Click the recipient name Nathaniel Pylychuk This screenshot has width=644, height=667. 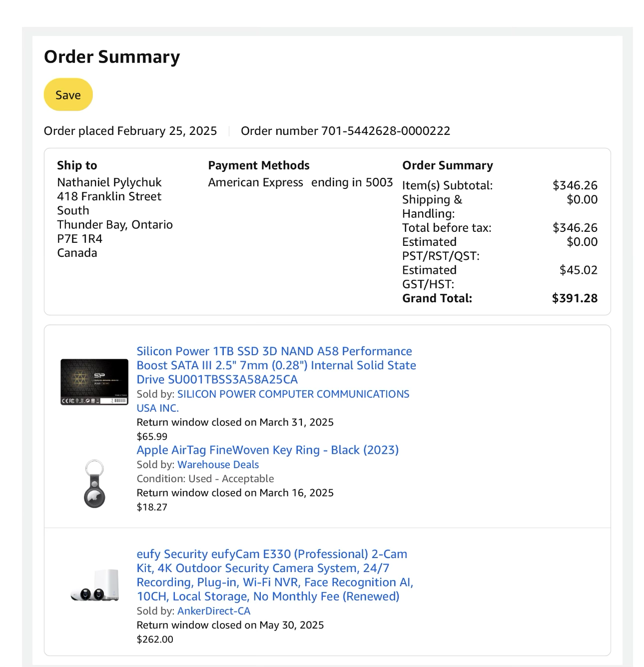point(109,182)
